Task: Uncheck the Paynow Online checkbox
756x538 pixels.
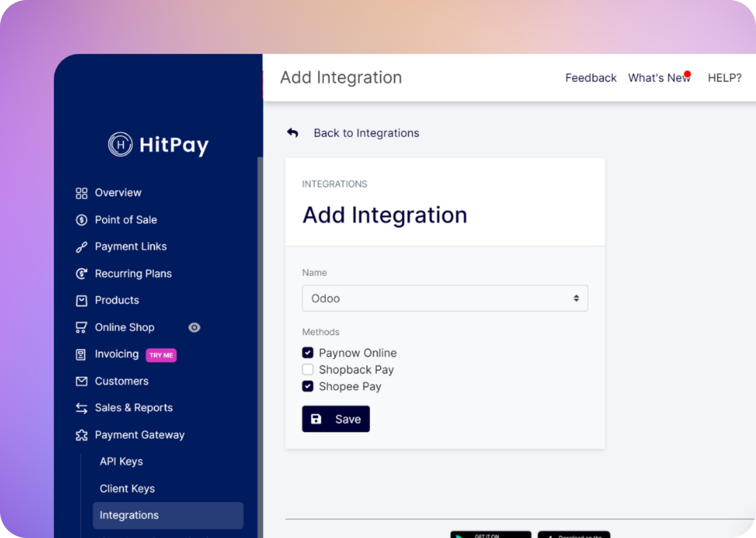Action: [308, 353]
